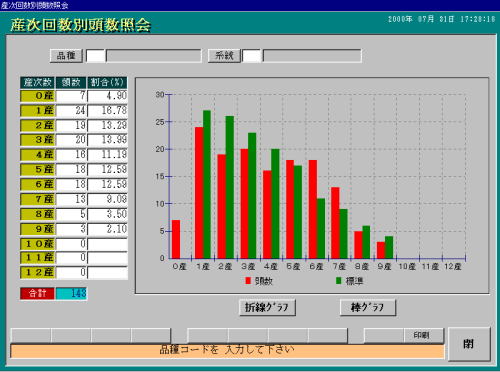
Task: Click the 印刷 print button
Action: (424, 335)
